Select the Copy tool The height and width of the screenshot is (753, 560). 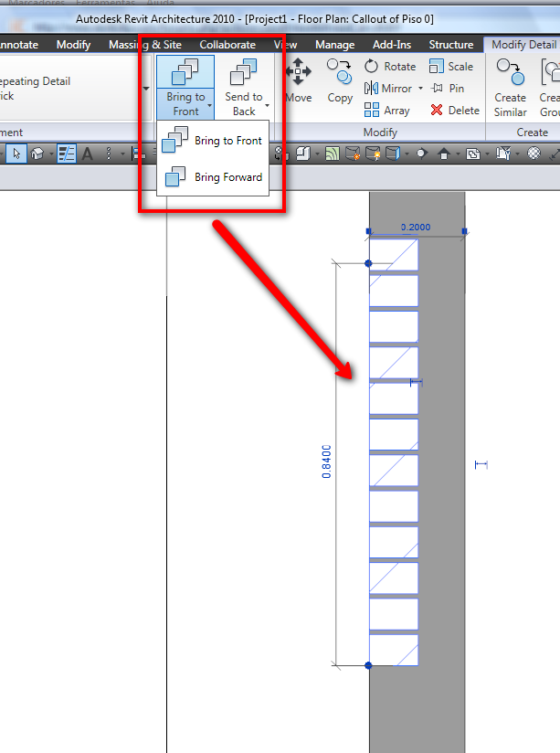point(340,80)
